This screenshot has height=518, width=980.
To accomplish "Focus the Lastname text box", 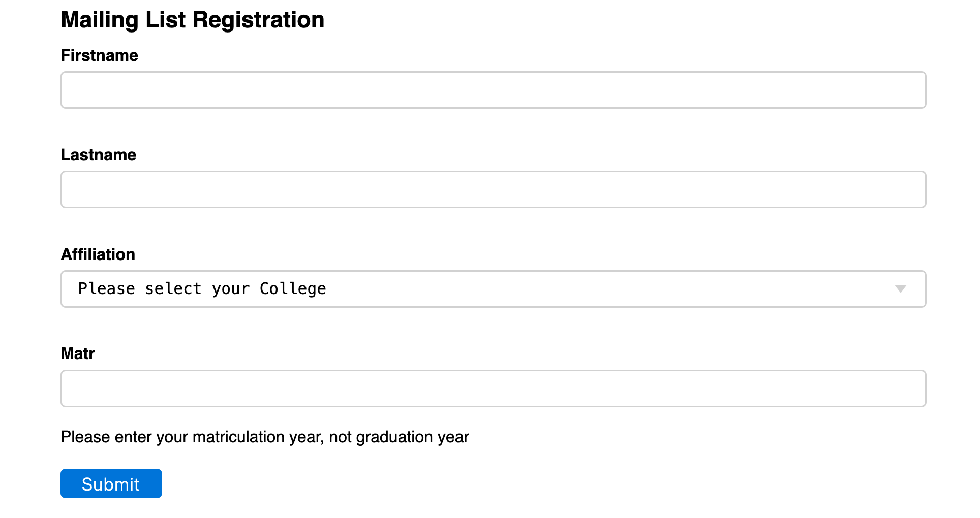I will pyautogui.click(x=493, y=189).
